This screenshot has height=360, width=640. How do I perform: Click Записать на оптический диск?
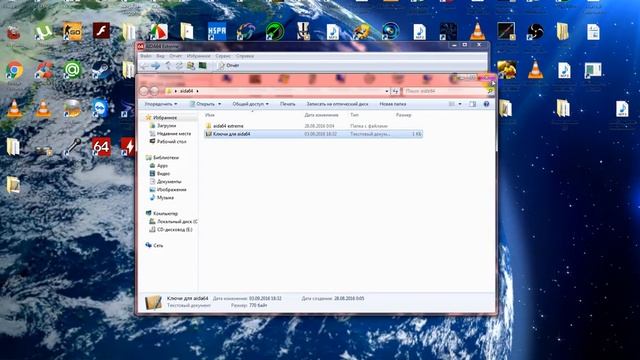tap(337, 104)
